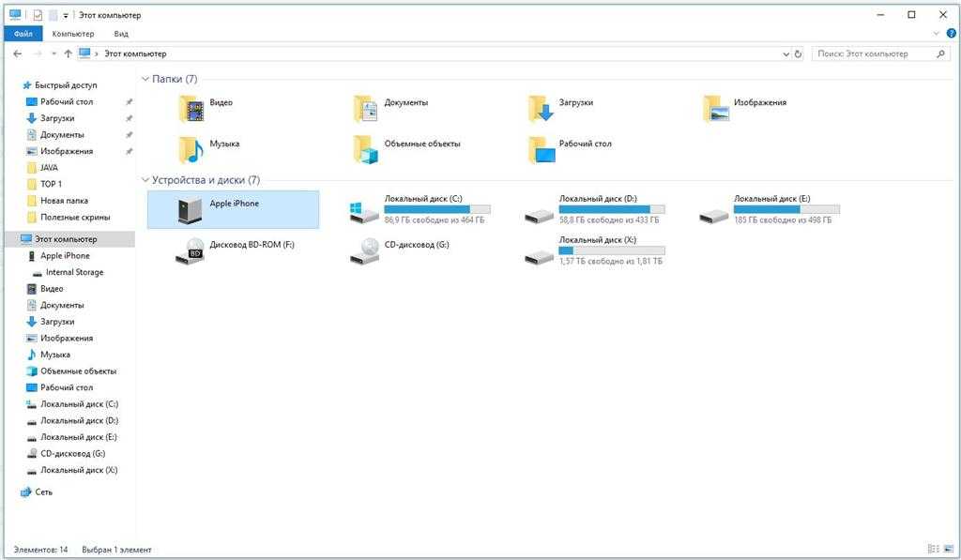Collapse the Папки (7) group

[145, 79]
